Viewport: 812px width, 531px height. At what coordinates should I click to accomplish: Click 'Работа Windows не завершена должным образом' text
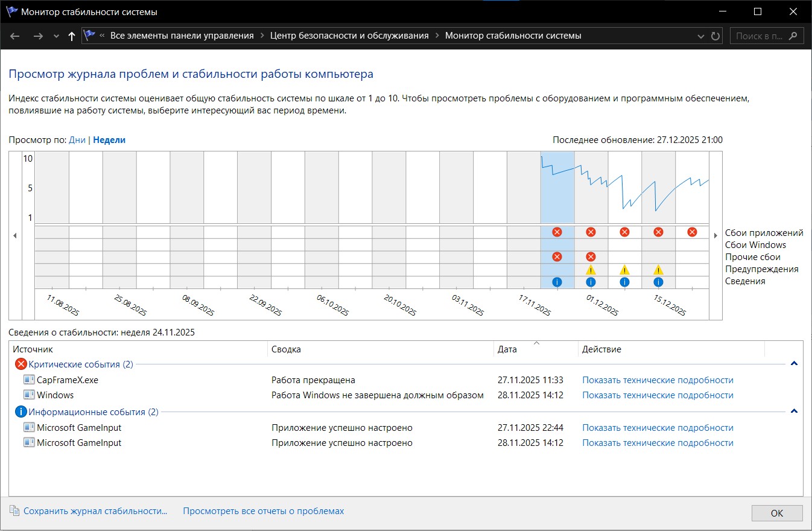378,395
